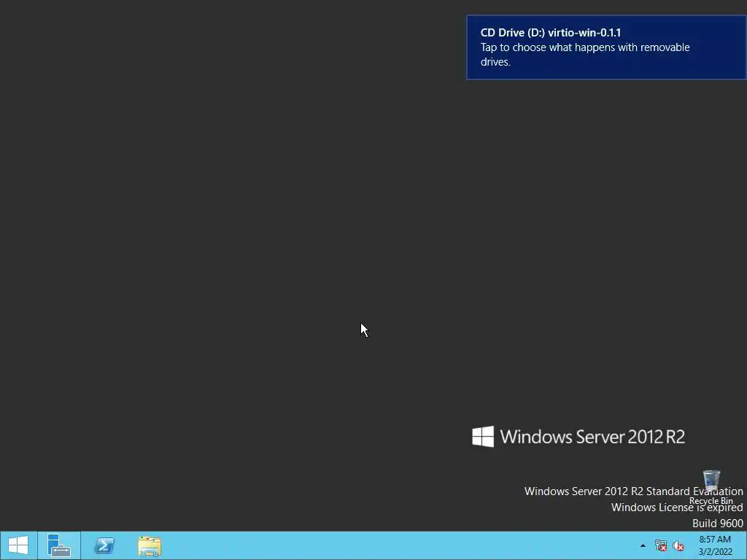Launch Server Manager from the taskbar
This screenshot has width=747, height=560.
point(59,545)
